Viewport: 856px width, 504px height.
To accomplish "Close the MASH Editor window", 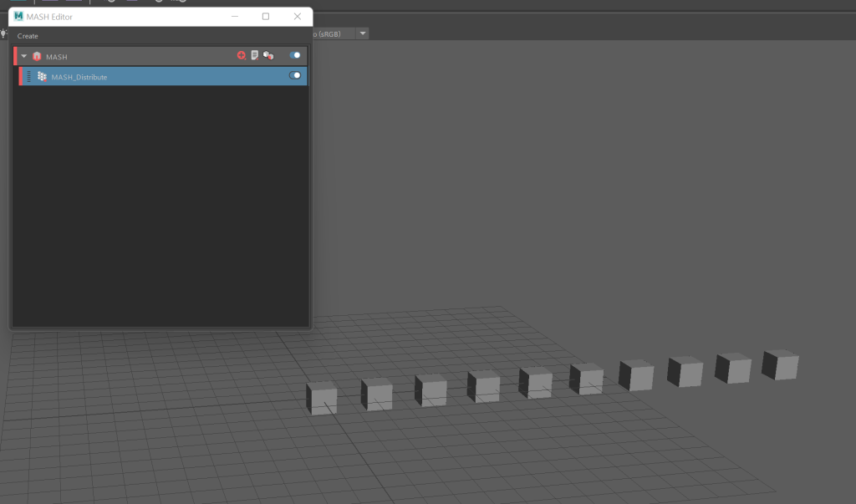I will tap(297, 17).
